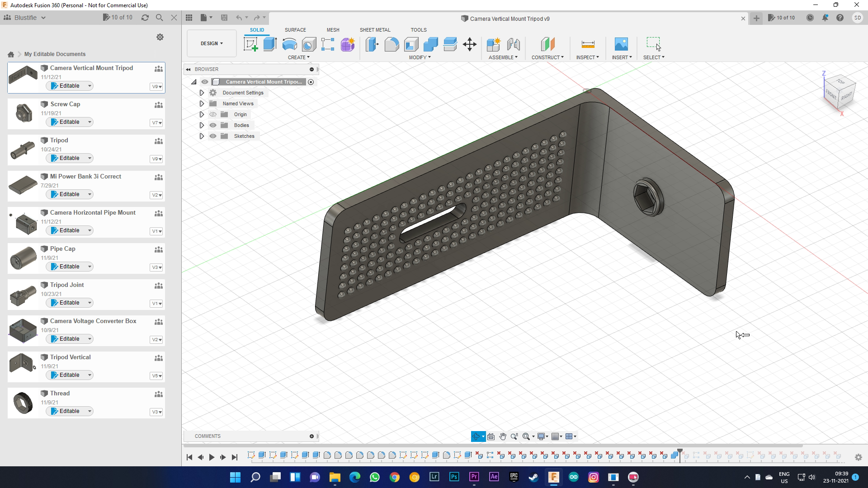Switch to Surface tab in toolbar
868x488 pixels.
pos(296,30)
